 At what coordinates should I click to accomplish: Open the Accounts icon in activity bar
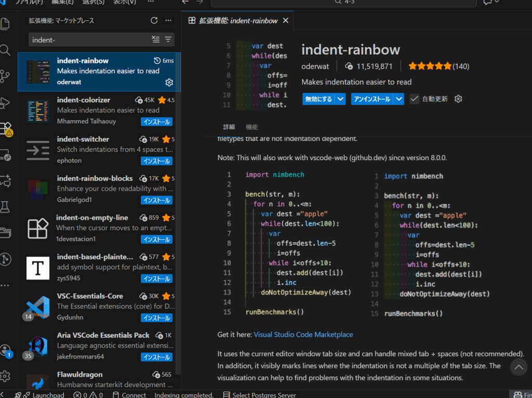pyautogui.click(x=5, y=350)
